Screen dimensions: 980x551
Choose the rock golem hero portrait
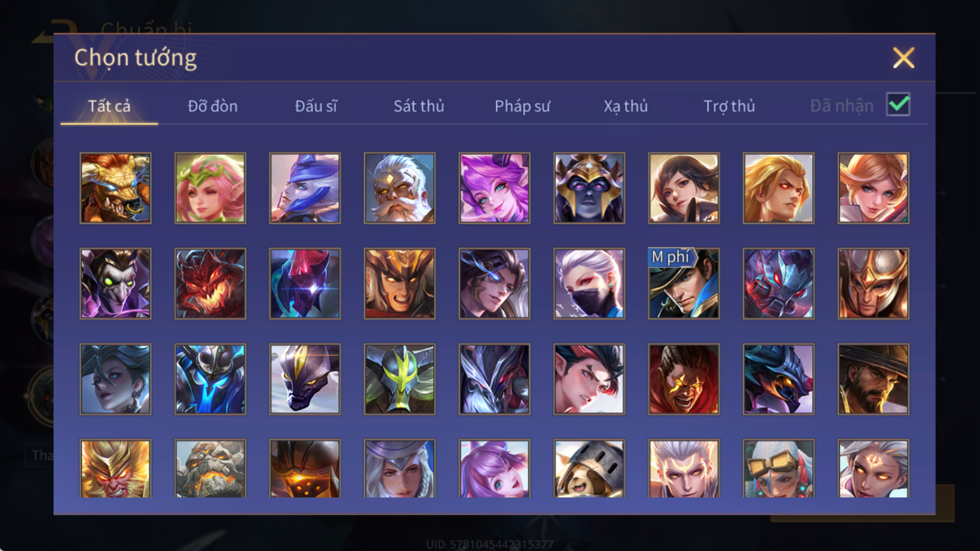210,468
